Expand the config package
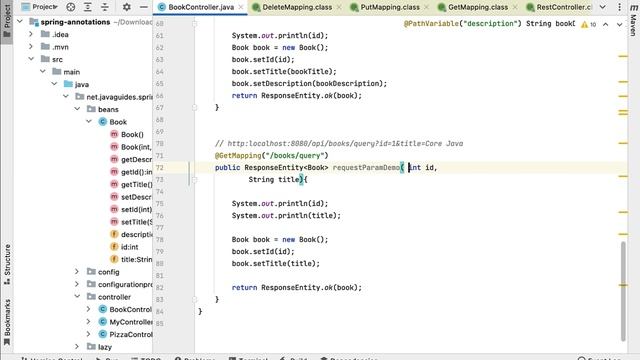Viewport: 640px width, 360px height. pyautogui.click(x=77, y=271)
